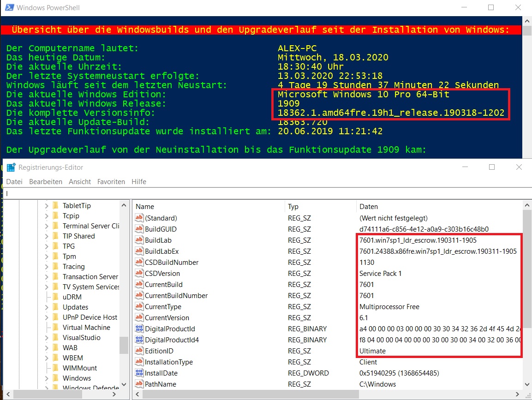
Task: Expand the Terminal Server Cli node arrow
Action: (47, 226)
